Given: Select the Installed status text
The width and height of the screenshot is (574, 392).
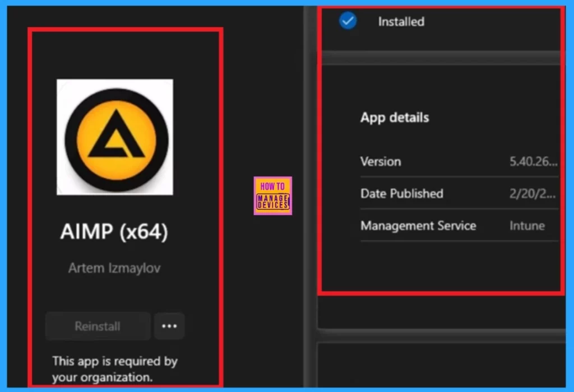Looking at the screenshot, I should (x=401, y=22).
